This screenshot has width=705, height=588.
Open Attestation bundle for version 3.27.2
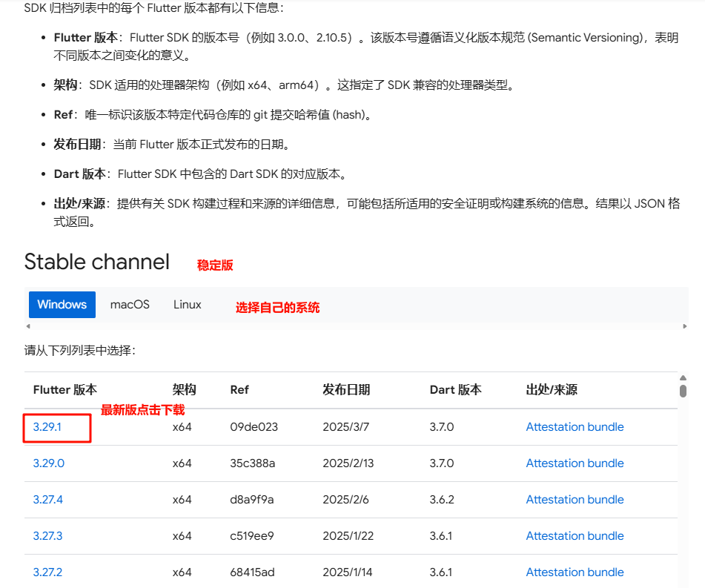click(575, 572)
